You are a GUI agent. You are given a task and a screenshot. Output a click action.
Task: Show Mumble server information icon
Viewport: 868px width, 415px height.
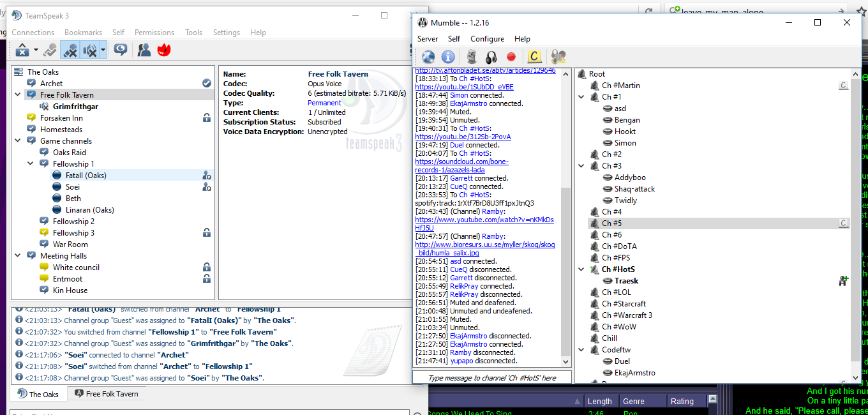tap(448, 57)
